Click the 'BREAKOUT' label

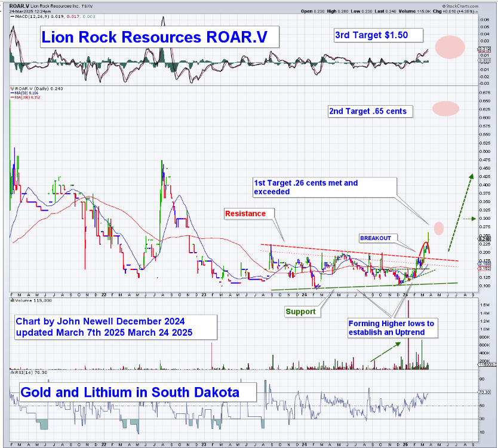pyautogui.click(x=379, y=238)
